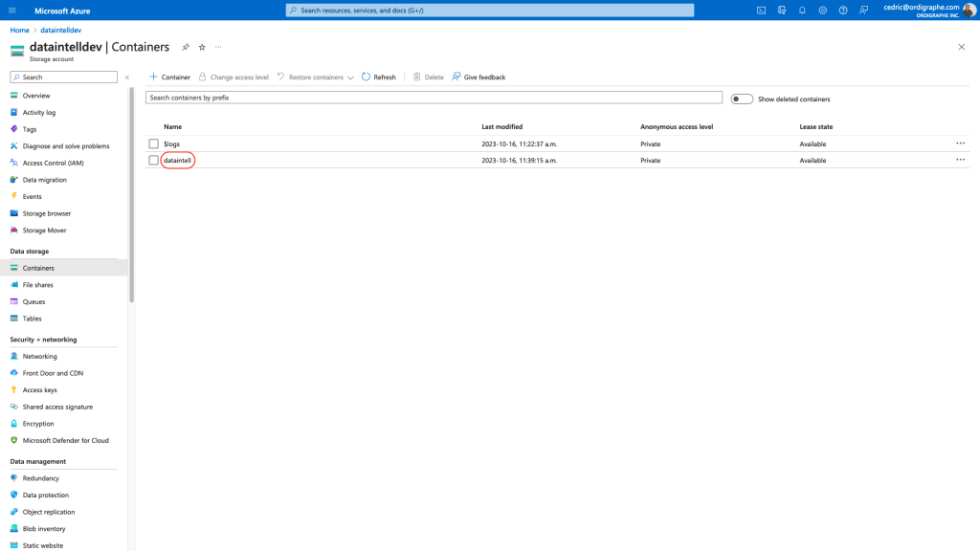Click the Microsoft Azure home label
Image resolution: width=980 pixels, height=551 pixels.
click(x=62, y=11)
